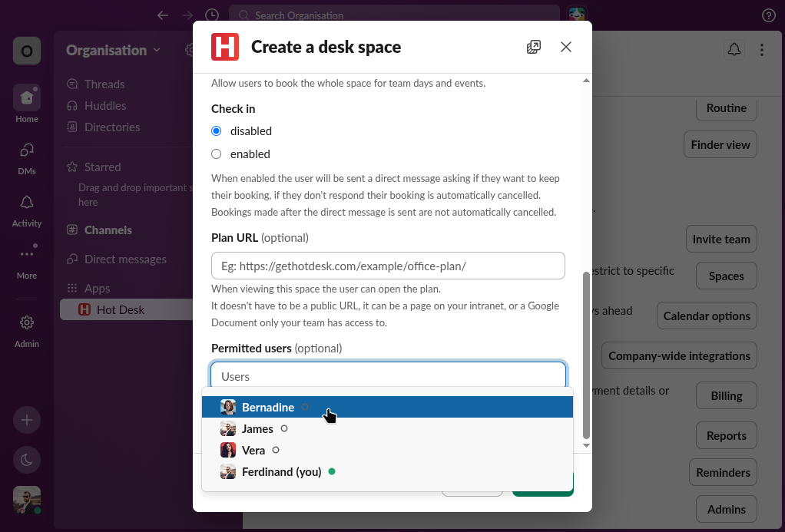
Task: Open the history clock icon
Action: [212, 15]
